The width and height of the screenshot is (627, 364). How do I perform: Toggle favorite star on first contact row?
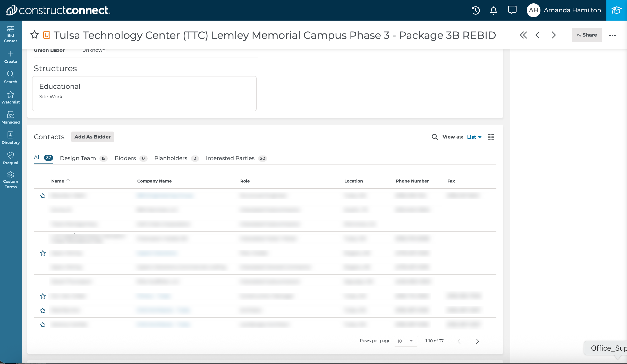click(43, 196)
